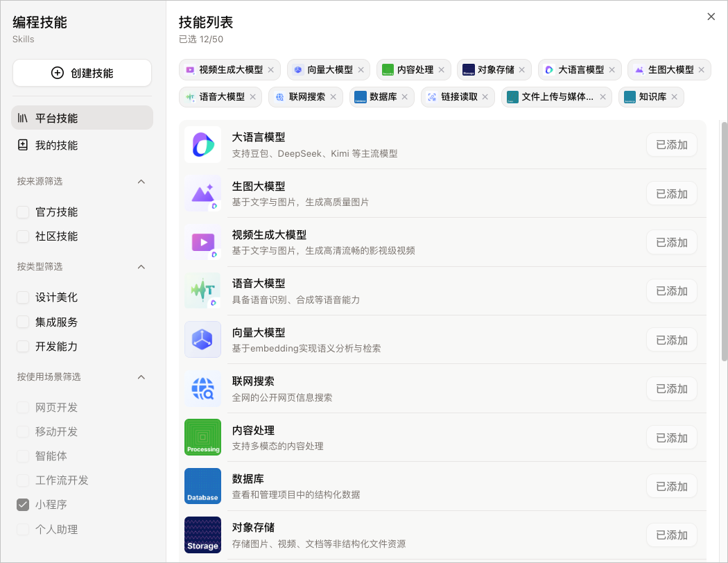Click 已添加 button for 对象存储
Image resolution: width=728 pixels, height=563 pixels.
(x=671, y=535)
